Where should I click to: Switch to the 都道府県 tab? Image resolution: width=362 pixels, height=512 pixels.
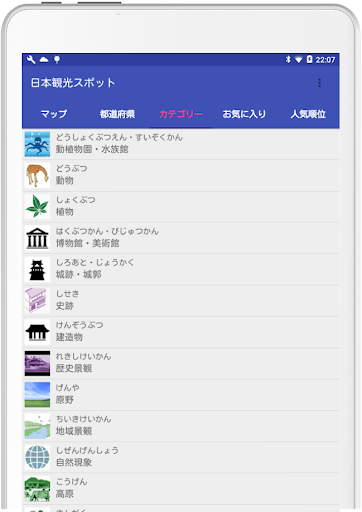117,114
